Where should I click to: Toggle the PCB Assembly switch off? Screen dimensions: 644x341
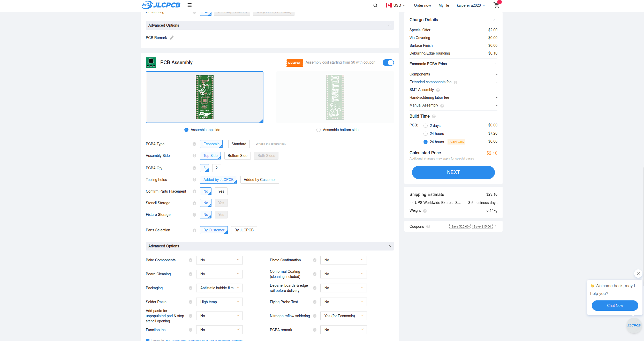388,63
